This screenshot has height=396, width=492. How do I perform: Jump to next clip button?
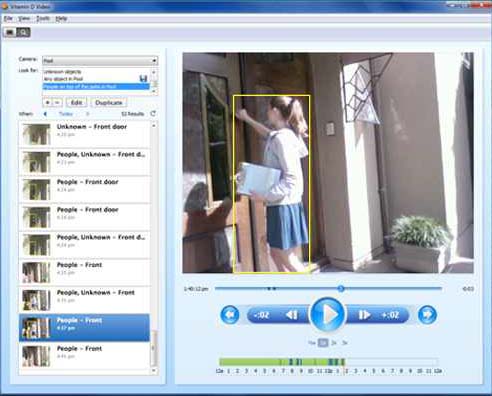click(427, 315)
